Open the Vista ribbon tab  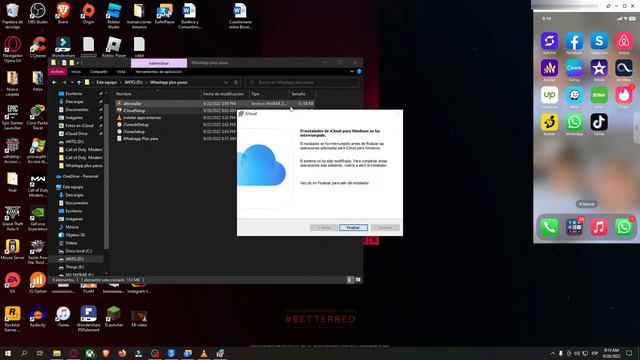(121, 71)
